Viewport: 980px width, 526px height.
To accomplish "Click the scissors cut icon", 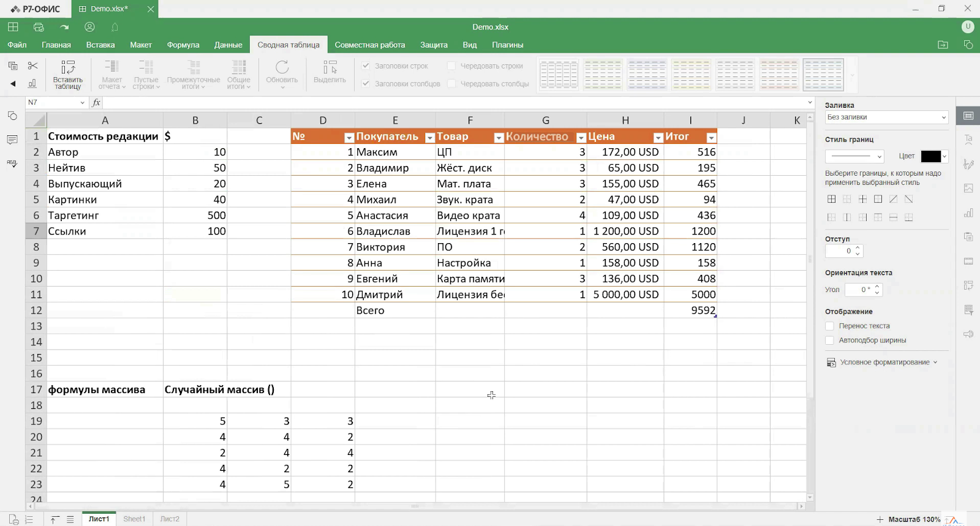I will click(33, 66).
